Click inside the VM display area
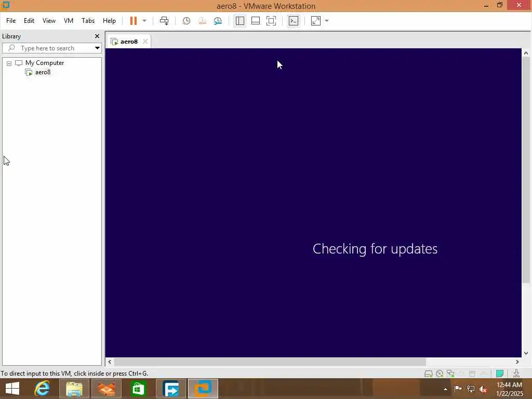Screen dimensions: 532x399 (x=313, y=203)
